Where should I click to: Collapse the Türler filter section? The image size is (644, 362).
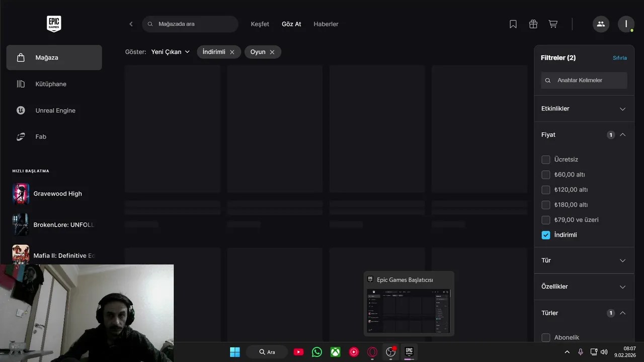pos(584,313)
